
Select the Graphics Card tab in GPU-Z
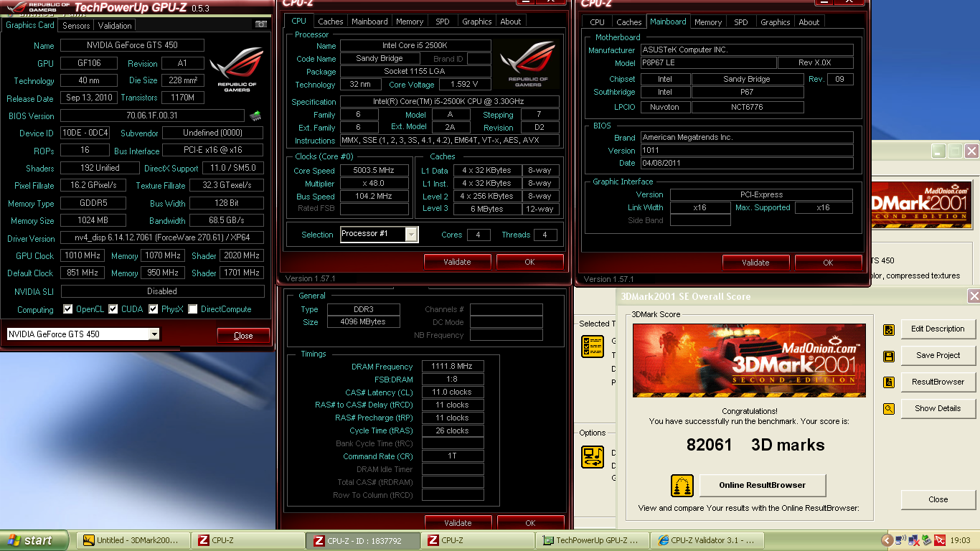click(x=30, y=24)
